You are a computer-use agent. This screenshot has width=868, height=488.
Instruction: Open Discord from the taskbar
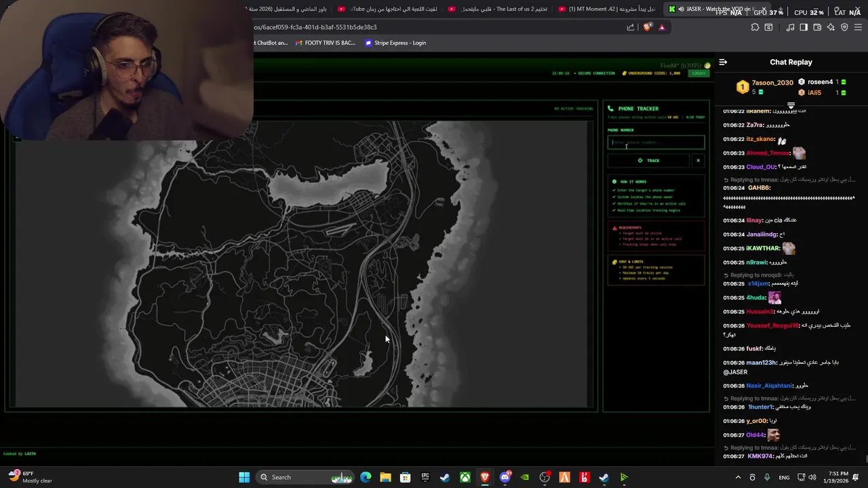(x=505, y=477)
